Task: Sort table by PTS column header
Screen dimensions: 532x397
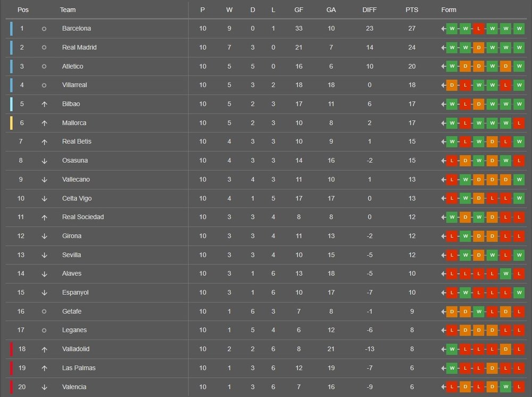Action: pyautogui.click(x=412, y=10)
